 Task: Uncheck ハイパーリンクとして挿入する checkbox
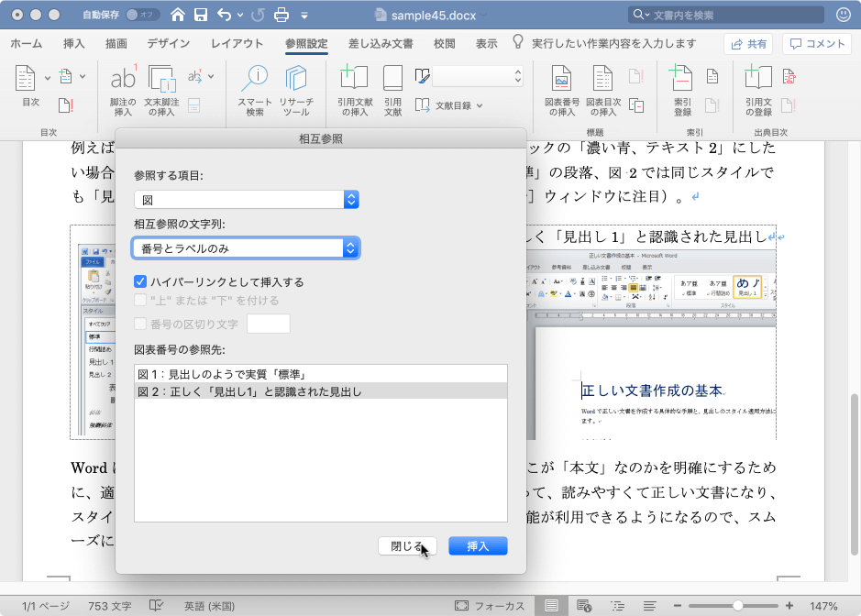point(140,281)
